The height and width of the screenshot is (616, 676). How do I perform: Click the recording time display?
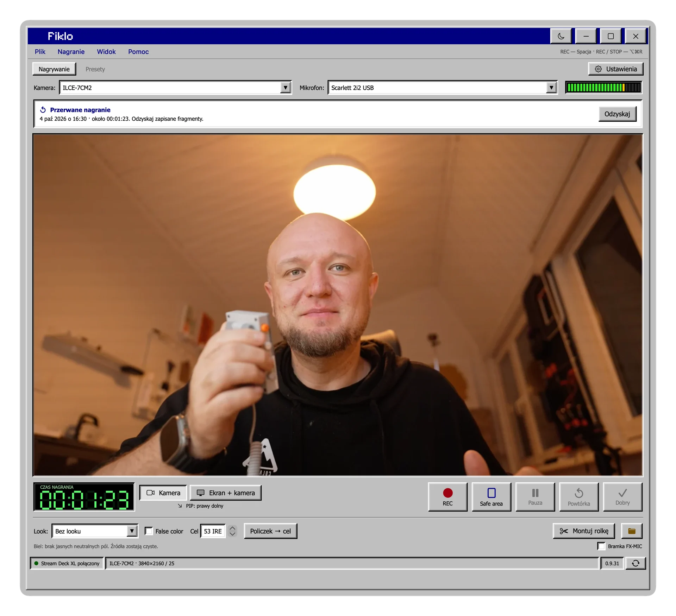pyautogui.click(x=84, y=497)
